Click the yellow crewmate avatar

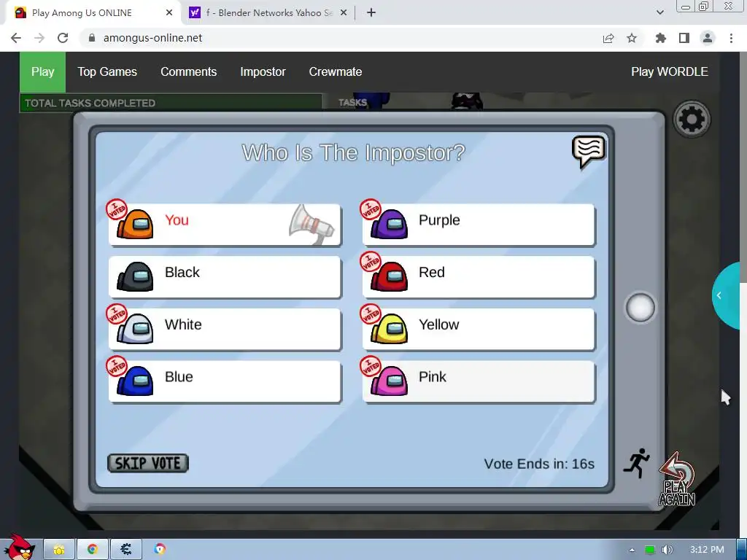click(x=390, y=329)
